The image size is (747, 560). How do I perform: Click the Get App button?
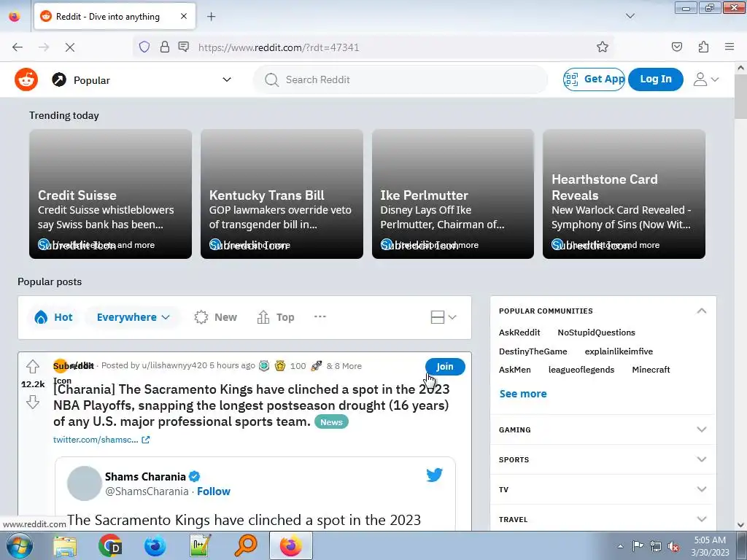[594, 79]
